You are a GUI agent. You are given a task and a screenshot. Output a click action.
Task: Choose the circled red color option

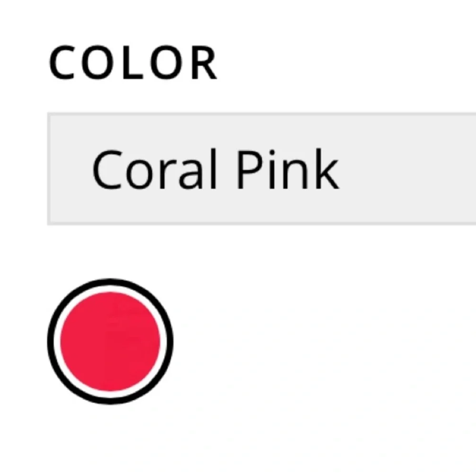coord(110,341)
